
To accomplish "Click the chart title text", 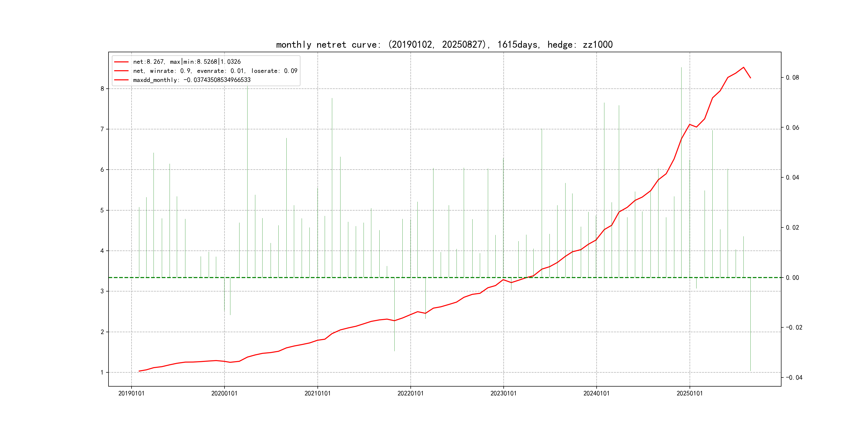I will click(x=444, y=44).
